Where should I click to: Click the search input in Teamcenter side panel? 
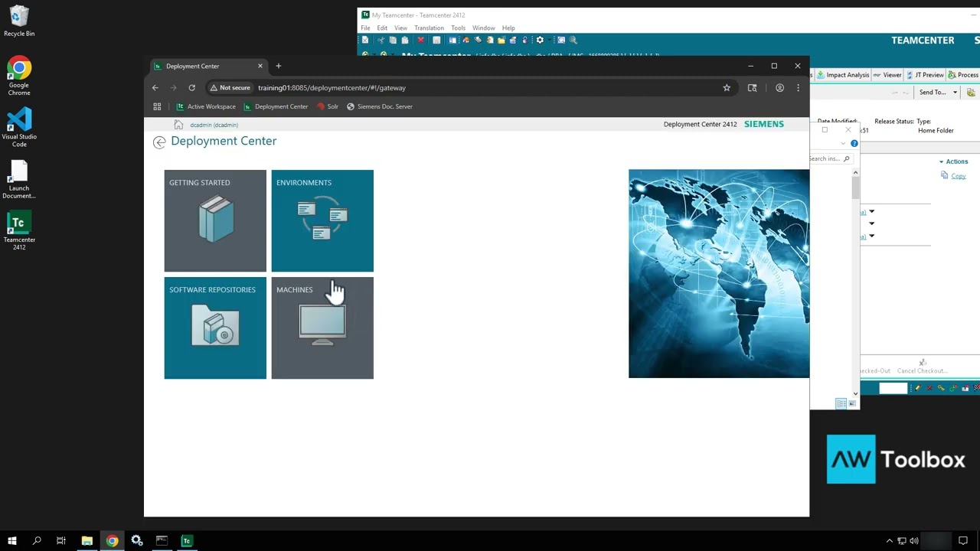pyautogui.click(x=830, y=158)
